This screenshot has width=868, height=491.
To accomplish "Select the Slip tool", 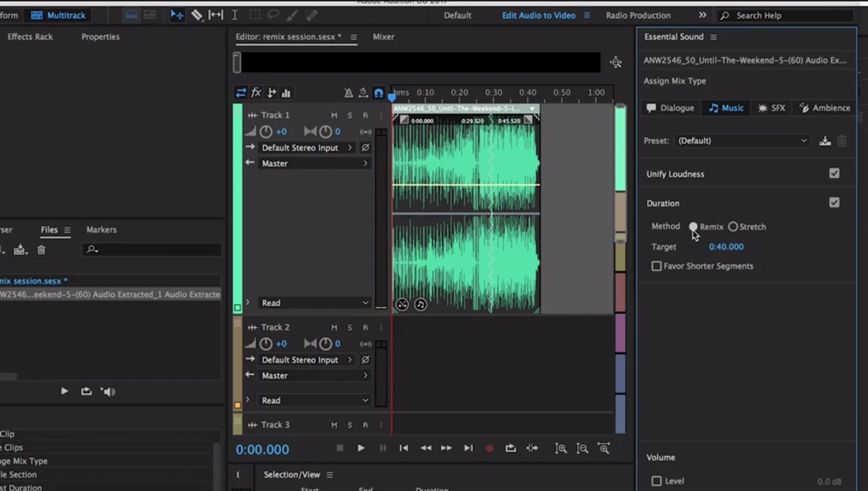I will point(216,15).
